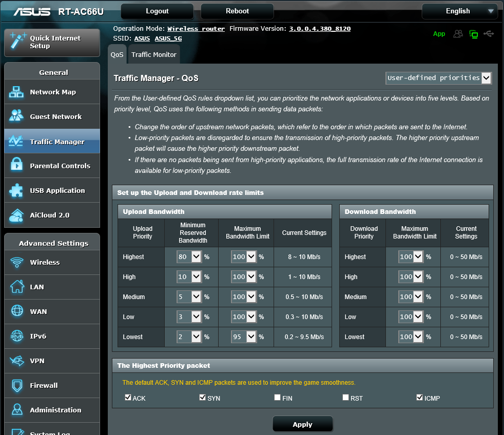Click the USB status icon in header
Screen dimensions: 504x435
click(x=489, y=34)
